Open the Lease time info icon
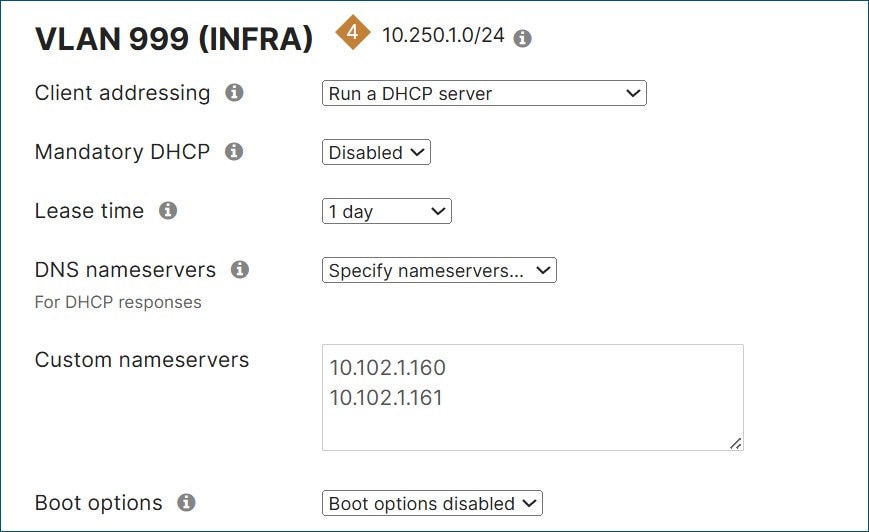This screenshot has height=532, width=869. point(168,211)
